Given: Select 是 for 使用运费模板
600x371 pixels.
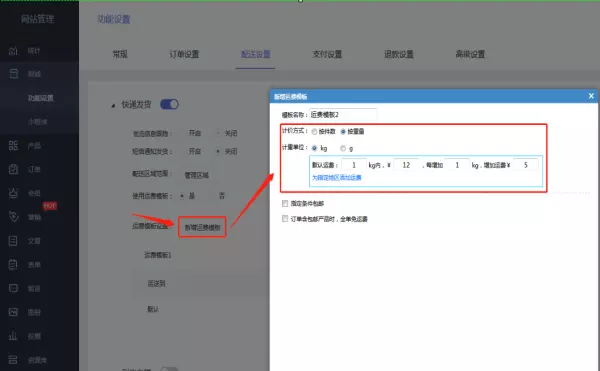Looking at the screenshot, I should coord(182,196).
